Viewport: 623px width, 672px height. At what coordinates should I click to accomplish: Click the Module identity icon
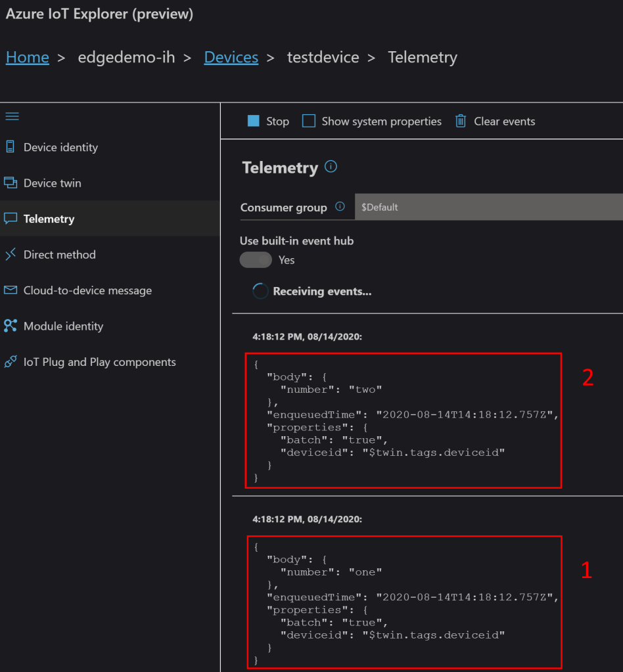click(x=11, y=326)
